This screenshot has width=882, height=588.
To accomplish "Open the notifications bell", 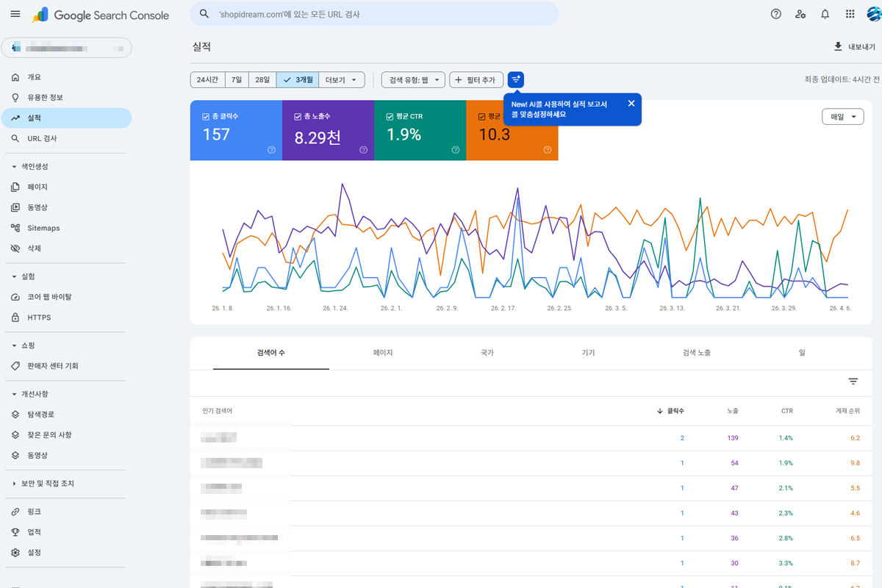I will coord(825,14).
